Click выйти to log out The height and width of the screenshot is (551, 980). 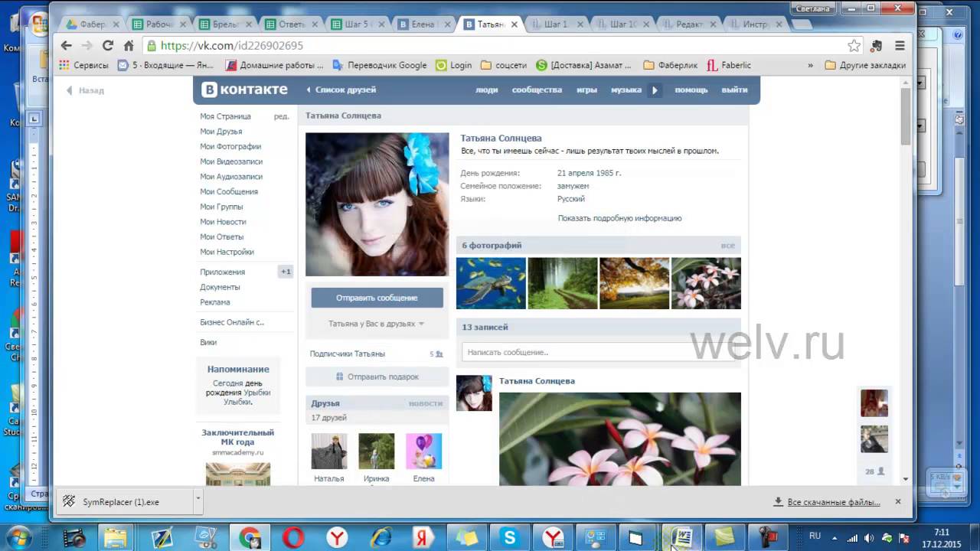[734, 90]
